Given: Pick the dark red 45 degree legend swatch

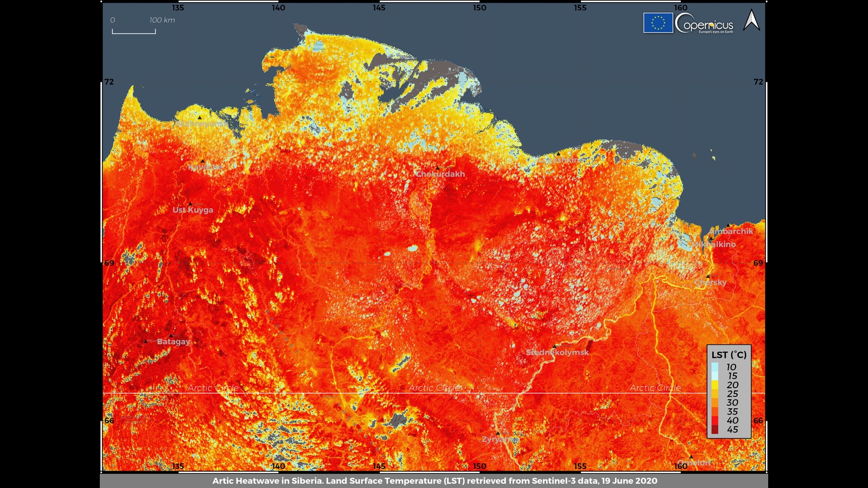Looking at the screenshot, I should (x=715, y=429).
